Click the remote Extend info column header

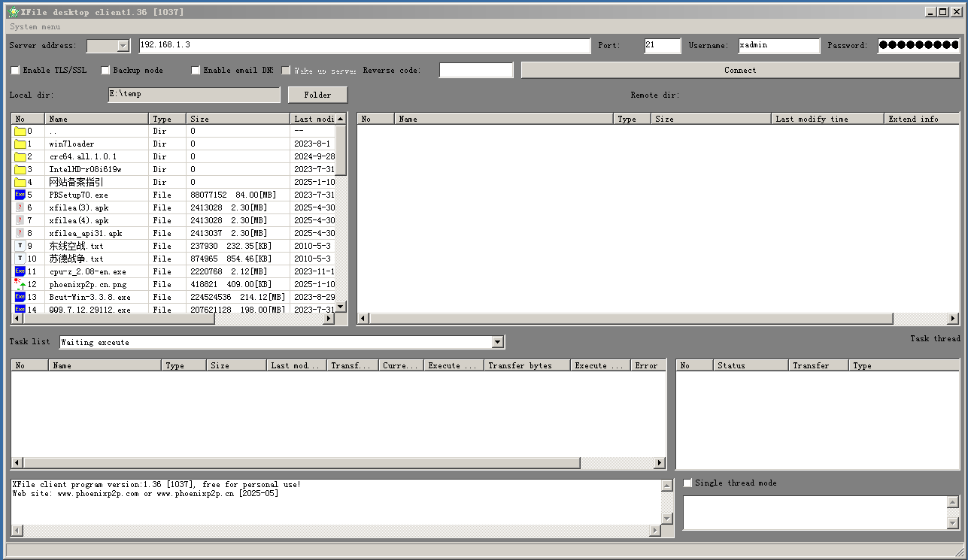coord(922,119)
